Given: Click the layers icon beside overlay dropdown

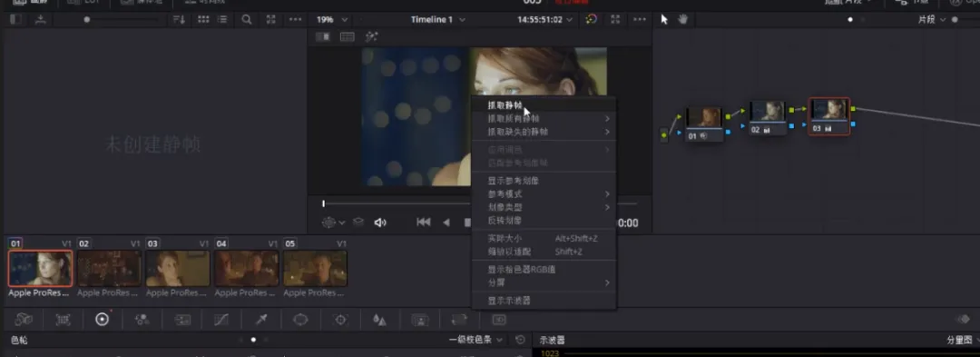Looking at the screenshot, I should coord(358,222).
